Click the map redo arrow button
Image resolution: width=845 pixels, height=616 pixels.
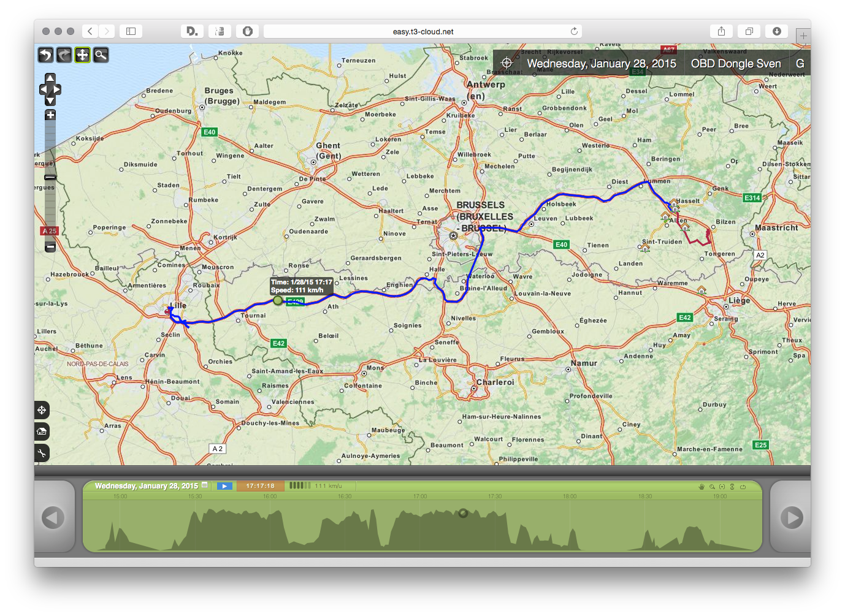[x=64, y=55]
